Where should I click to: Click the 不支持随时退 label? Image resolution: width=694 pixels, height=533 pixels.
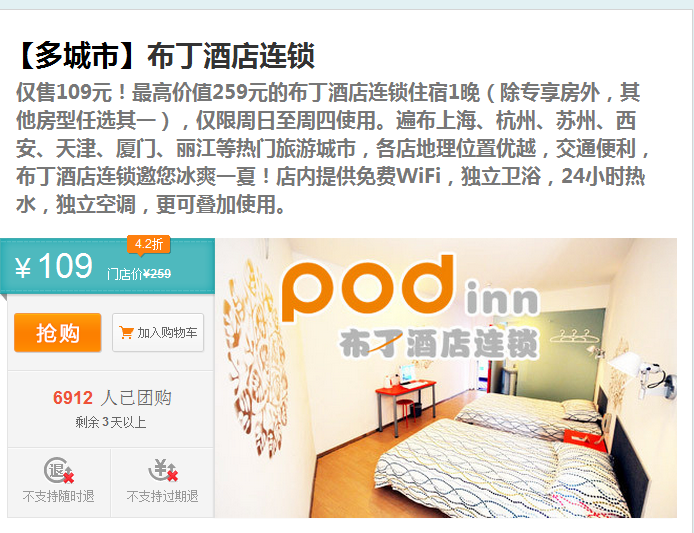pos(58,496)
